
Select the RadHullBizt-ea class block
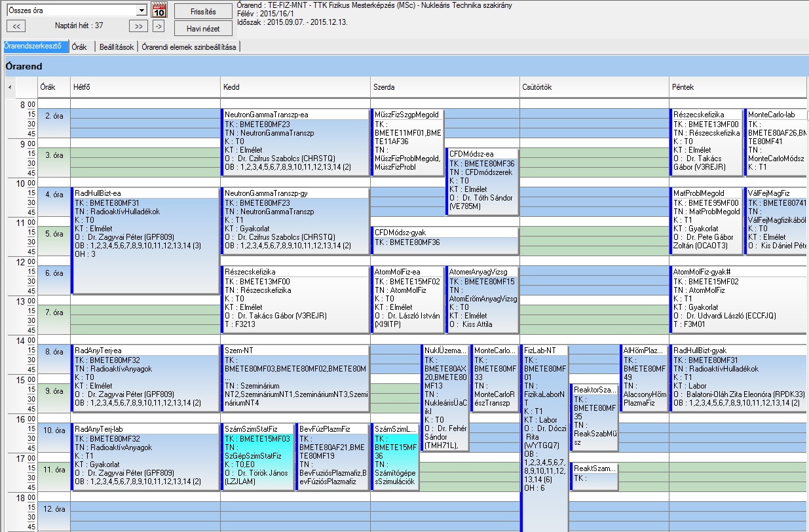pos(145,240)
